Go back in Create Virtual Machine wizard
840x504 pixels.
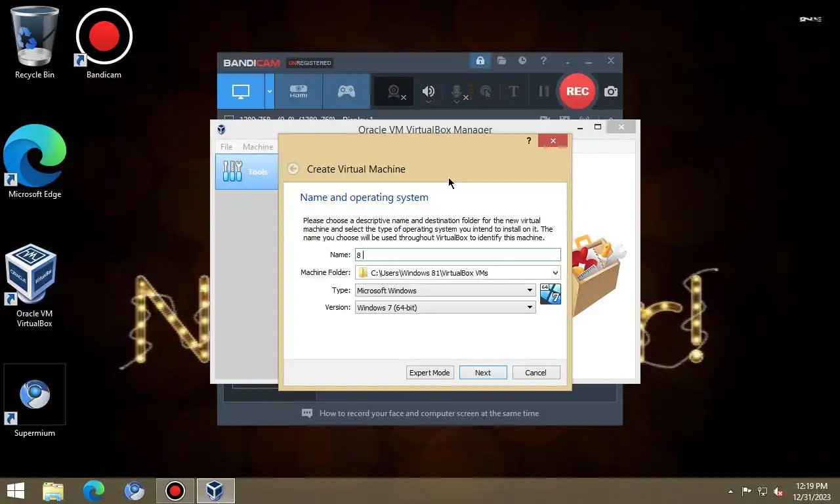[x=293, y=169]
